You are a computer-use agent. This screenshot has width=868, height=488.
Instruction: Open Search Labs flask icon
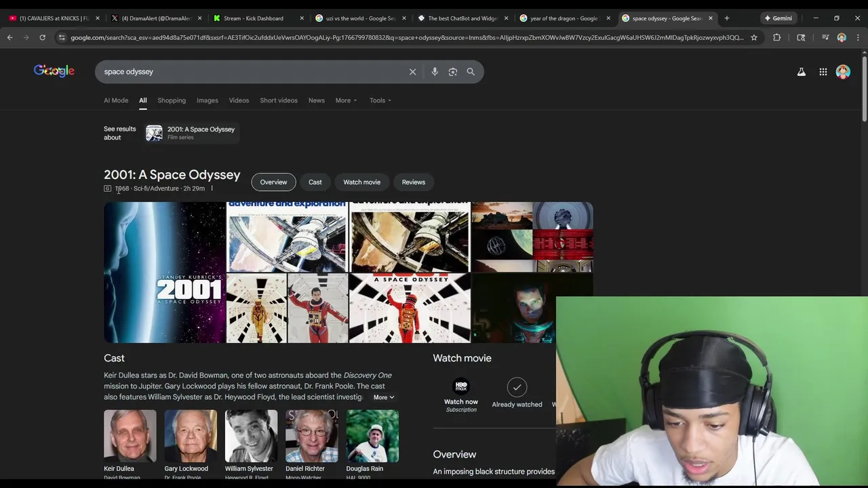pos(802,72)
